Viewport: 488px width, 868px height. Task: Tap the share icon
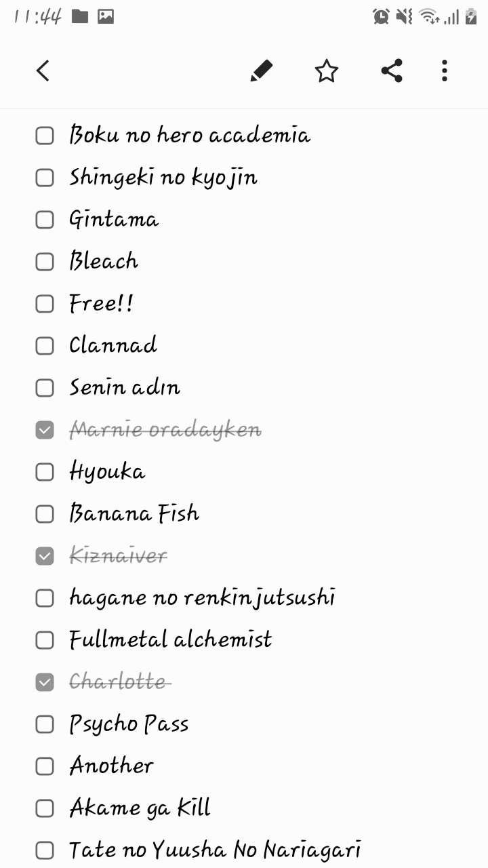392,71
